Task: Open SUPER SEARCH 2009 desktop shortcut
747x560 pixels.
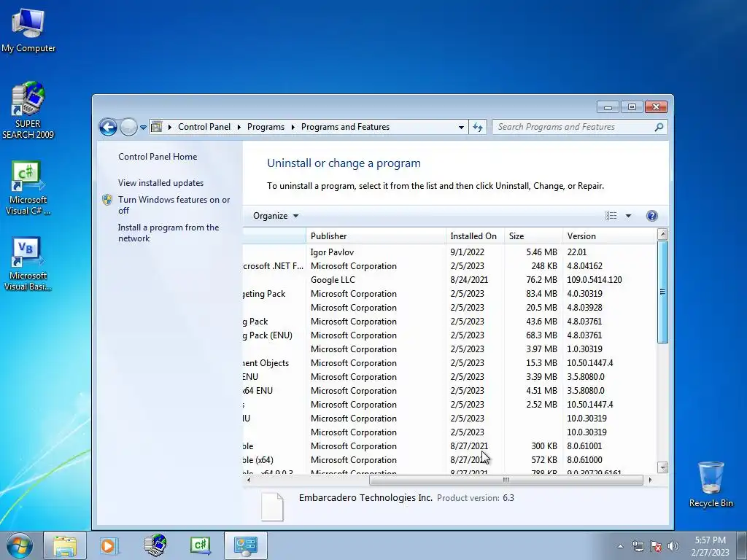Action: 28,111
